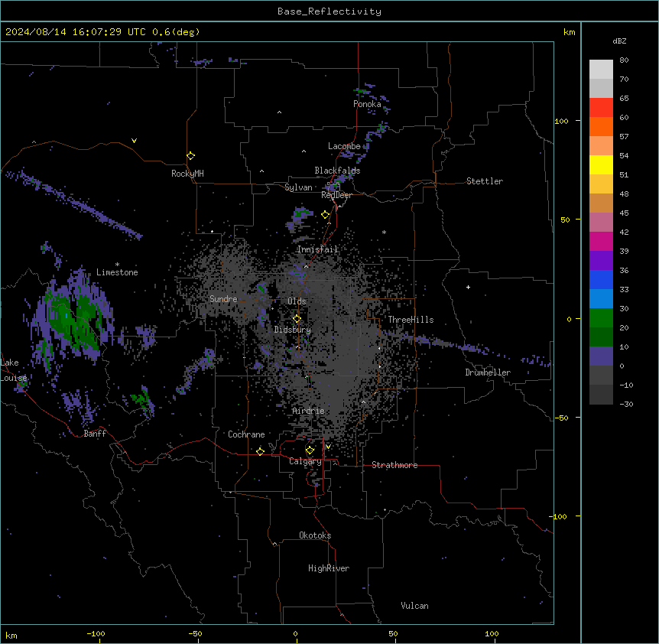Click the Strathmore label
The image size is (659, 644).
point(394,465)
